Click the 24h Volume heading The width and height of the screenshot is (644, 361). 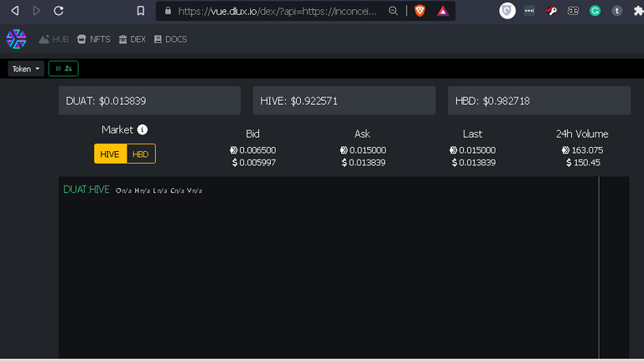(582, 134)
